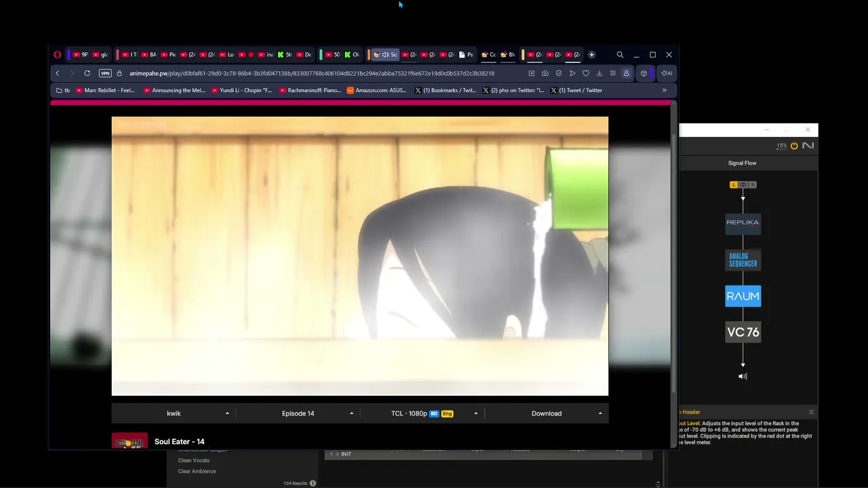This screenshot has width=868, height=488.
Task: Select the RAUM module in Signal Flow
Action: 743,296
